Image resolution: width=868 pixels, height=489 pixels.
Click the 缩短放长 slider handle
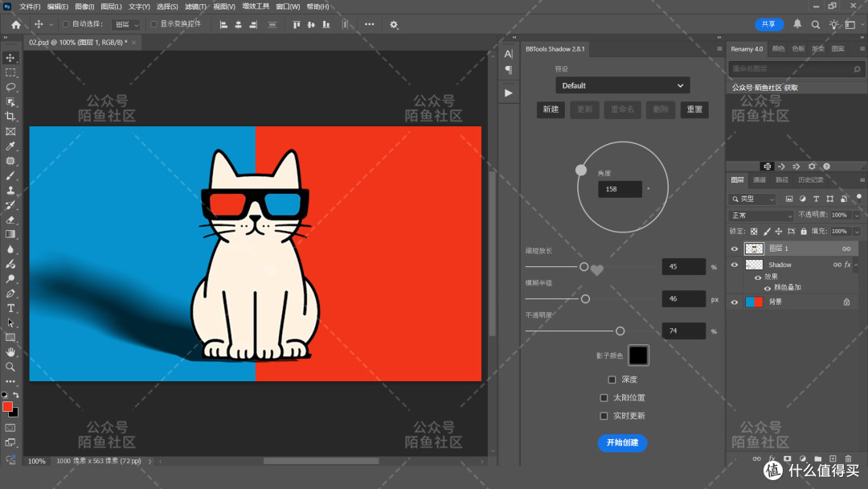click(584, 267)
